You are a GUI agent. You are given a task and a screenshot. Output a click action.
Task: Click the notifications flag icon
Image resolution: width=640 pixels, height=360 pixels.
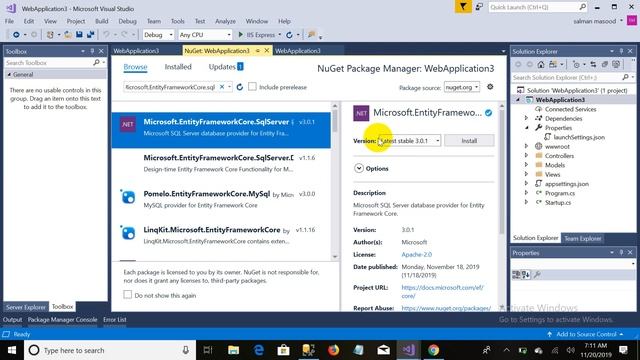click(x=463, y=7)
